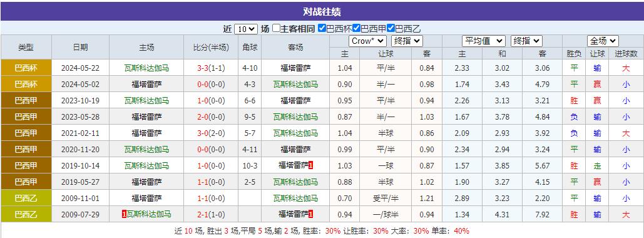Click the 进球数 column header
Image resolution: width=644 pixels, height=238 pixels.
[626, 53]
